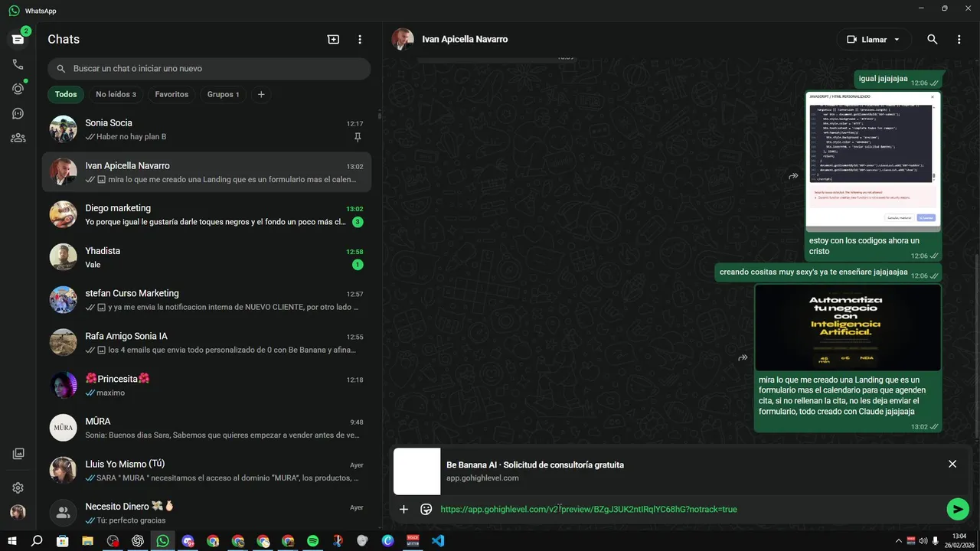Open File Explorer from the taskbar

pyautogui.click(x=87, y=540)
